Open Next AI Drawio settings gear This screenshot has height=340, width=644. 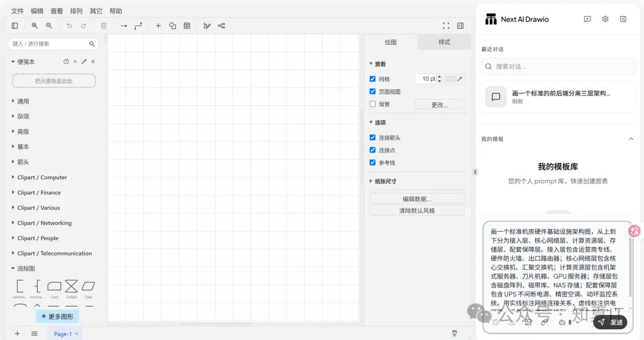(605, 19)
